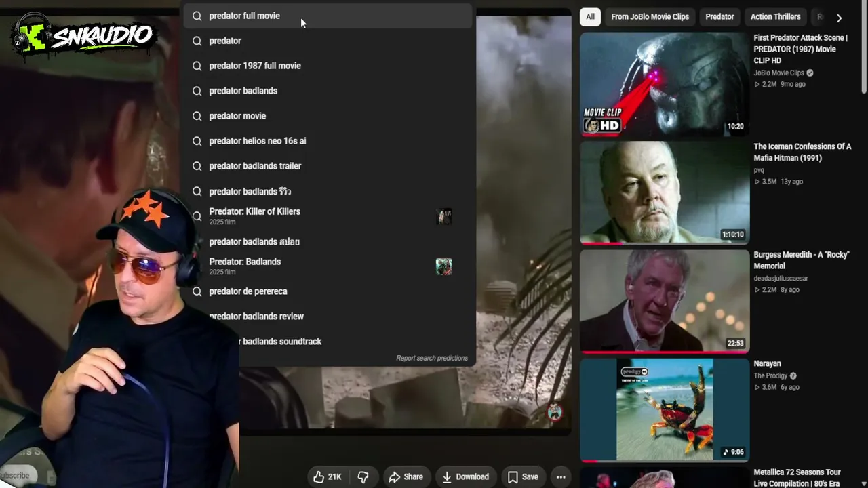Click search icon beside 'predator de perereca'
Screen dimensions: 868x488
point(197,291)
